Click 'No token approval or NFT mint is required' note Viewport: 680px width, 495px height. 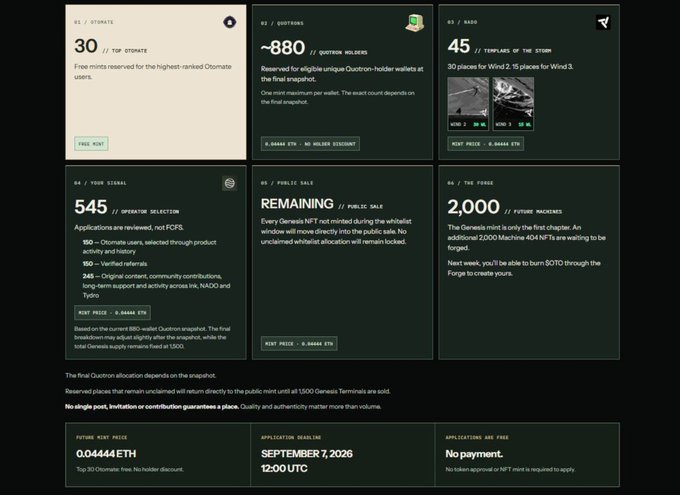tap(510, 469)
